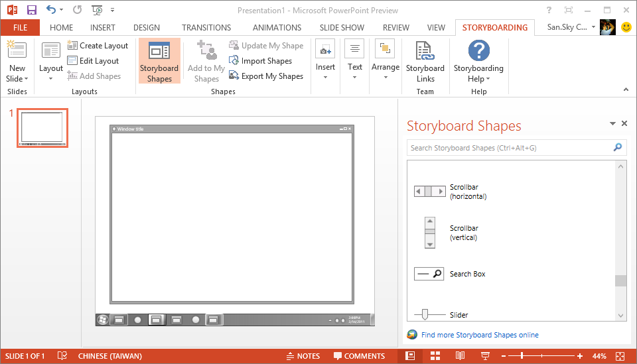
Task: Toggle the NOTES pane
Action: [x=303, y=356]
